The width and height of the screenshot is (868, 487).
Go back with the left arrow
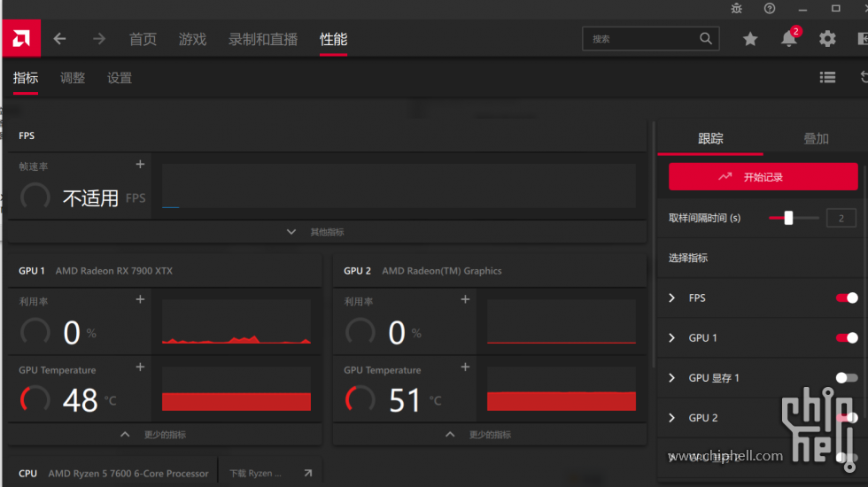[60, 39]
